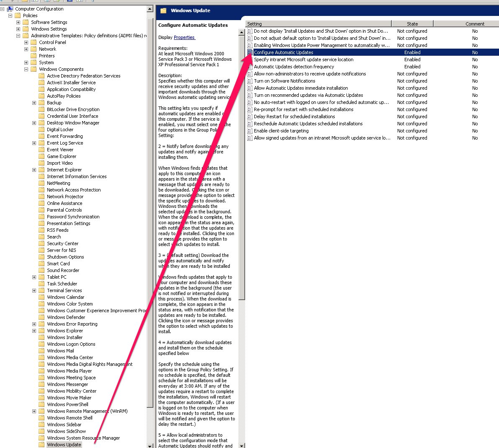The width and height of the screenshot is (499, 448).
Task: Expand the Windows Settings node
Action: [x=18, y=29]
